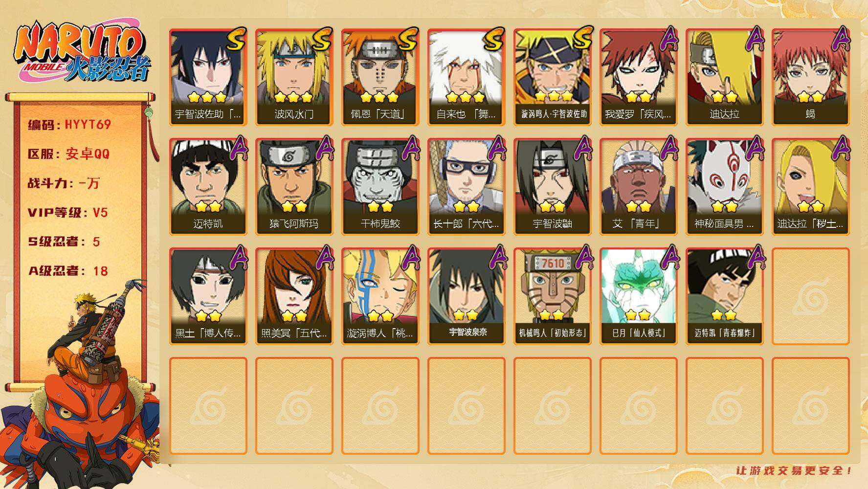Click the three stars on the 自来也 card
The height and width of the screenshot is (489, 868).
pos(466,96)
